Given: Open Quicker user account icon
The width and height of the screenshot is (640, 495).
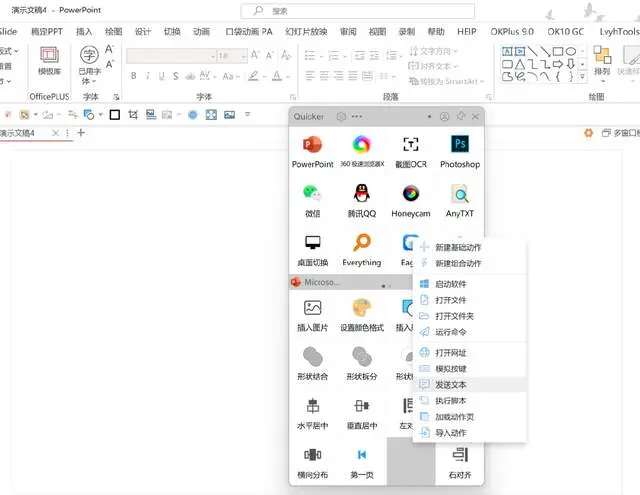Looking at the screenshot, I should [444, 117].
